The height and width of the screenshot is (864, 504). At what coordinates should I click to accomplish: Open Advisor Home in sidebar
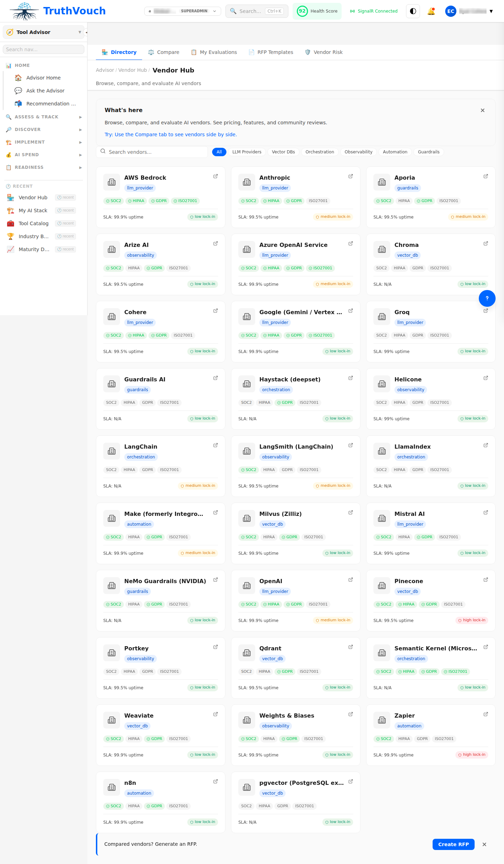pos(43,78)
